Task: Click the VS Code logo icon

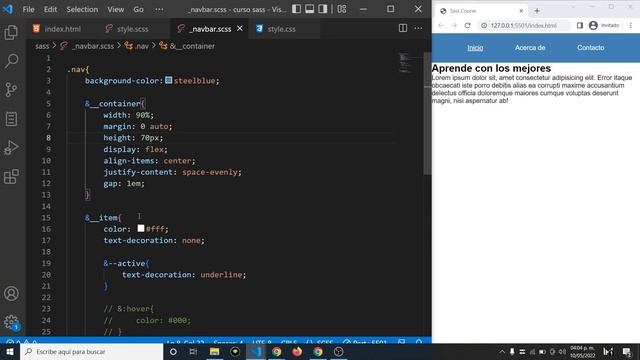Action: [8, 9]
